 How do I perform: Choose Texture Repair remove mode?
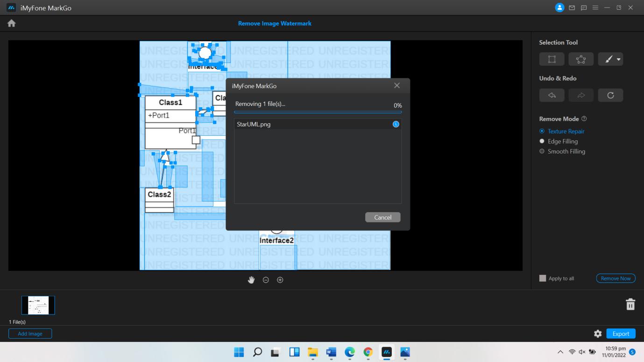[562, 131]
